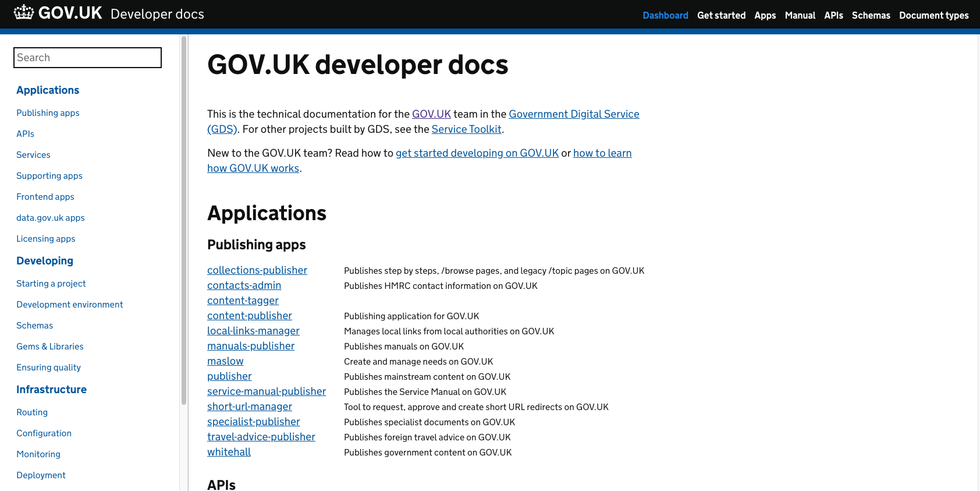Open contacts-admin app page
Screen dimensions: 980x491
244,285
